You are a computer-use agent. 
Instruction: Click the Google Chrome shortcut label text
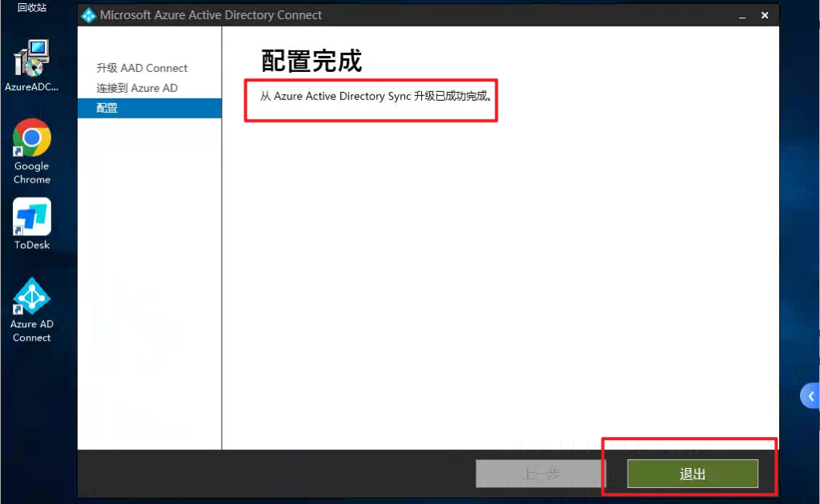point(31,173)
